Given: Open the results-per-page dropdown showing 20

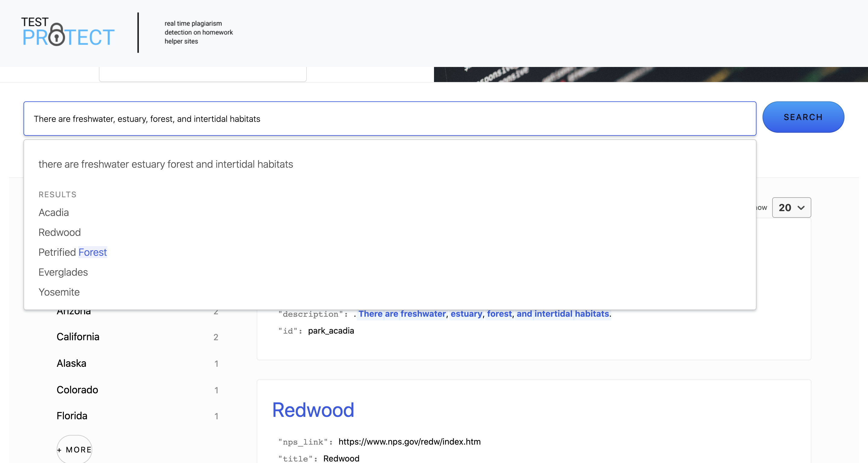Looking at the screenshot, I should 791,208.
